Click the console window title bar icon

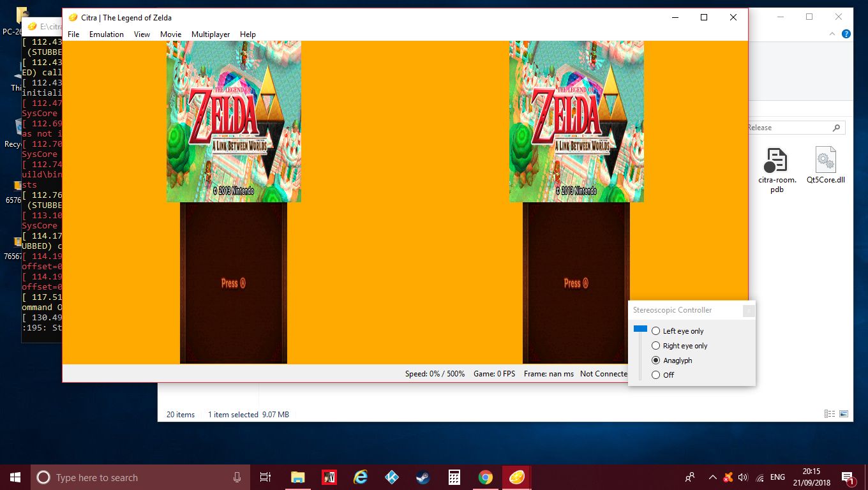pyautogui.click(x=32, y=26)
